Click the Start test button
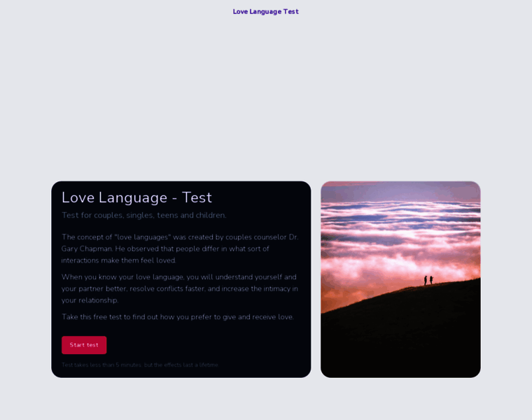This screenshot has width=532, height=420. [x=84, y=345]
